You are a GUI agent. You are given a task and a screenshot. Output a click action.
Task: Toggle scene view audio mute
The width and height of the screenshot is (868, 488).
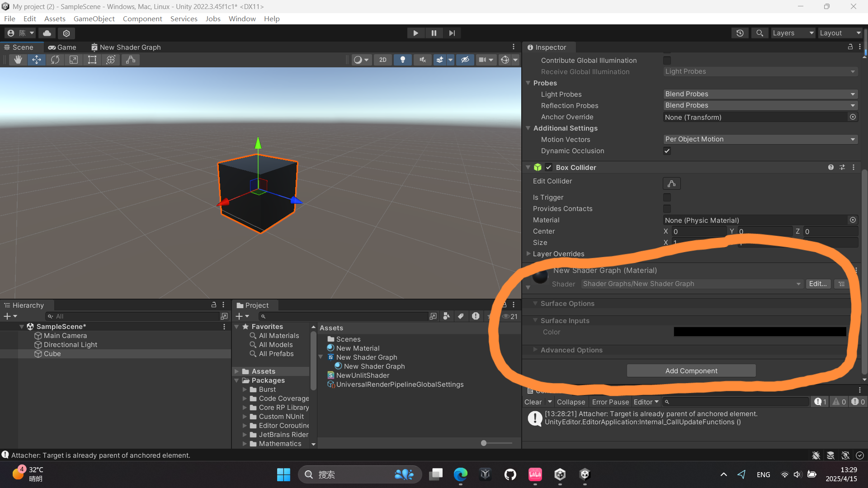(422, 59)
